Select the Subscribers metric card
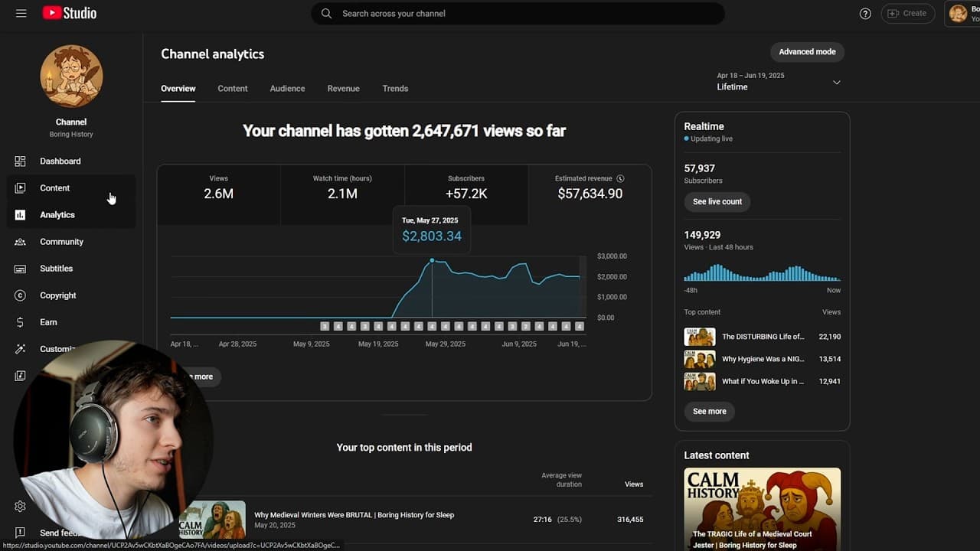The height and width of the screenshot is (551, 980). (466, 194)
